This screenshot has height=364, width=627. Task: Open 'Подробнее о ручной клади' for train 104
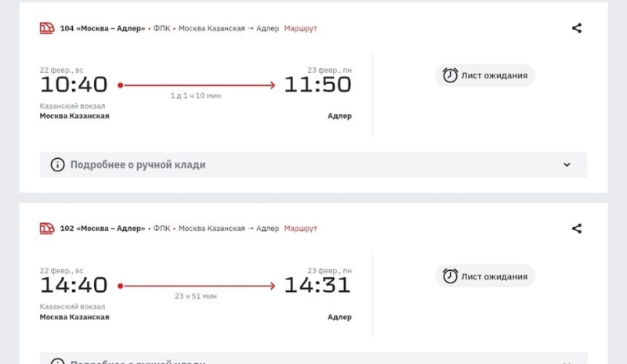click(x=138, y=164)
